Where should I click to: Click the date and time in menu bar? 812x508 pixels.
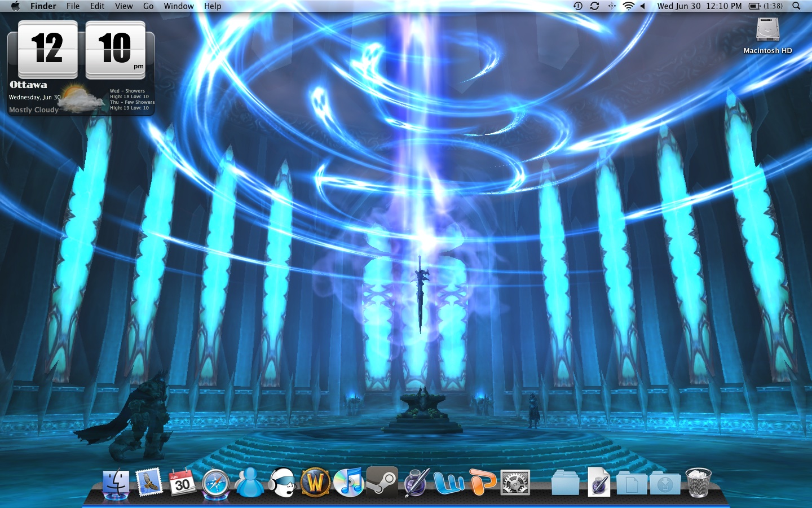[x=699, y=6]
